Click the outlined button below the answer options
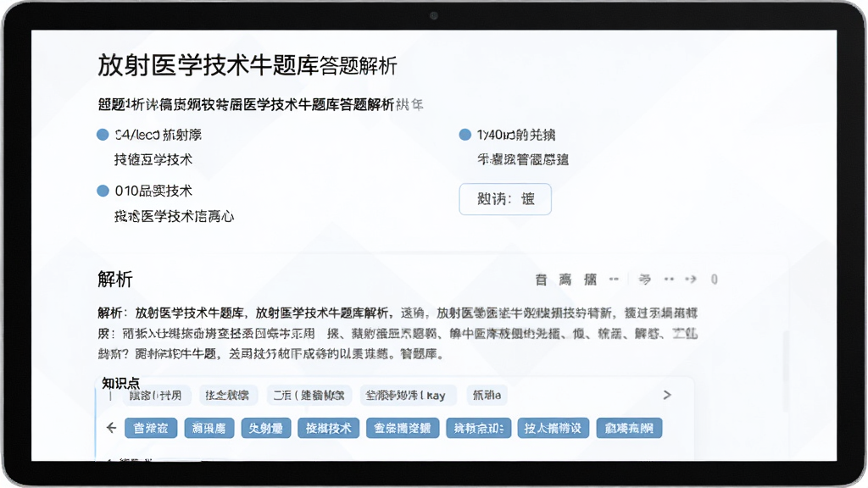Image resolution: width=868 pixels, height=488 pixels. [x=505, y=199]
